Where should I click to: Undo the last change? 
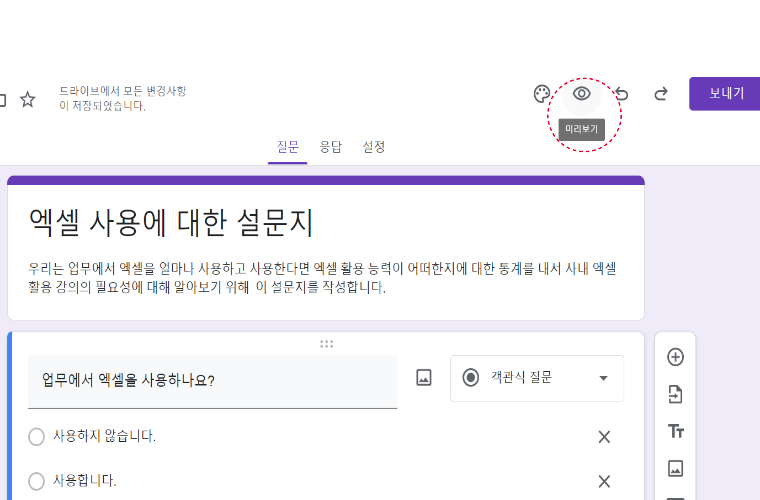(621, 94)
